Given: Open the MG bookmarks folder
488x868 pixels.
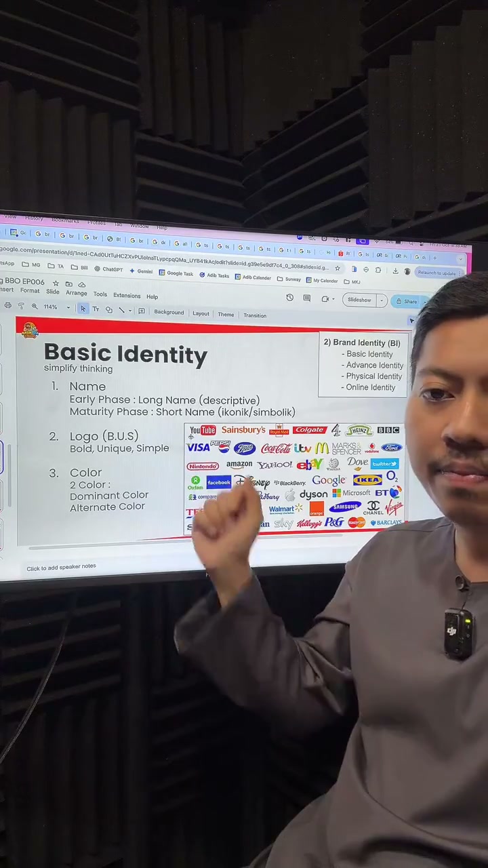Looking at the screenshot, I should click(x=30, y=264).
